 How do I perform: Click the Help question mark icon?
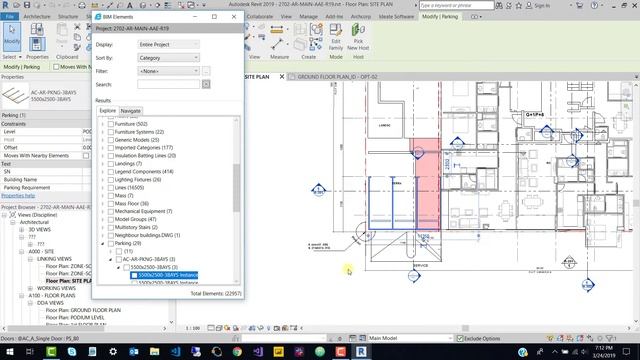pyautogui.click(x=594, y=5)
